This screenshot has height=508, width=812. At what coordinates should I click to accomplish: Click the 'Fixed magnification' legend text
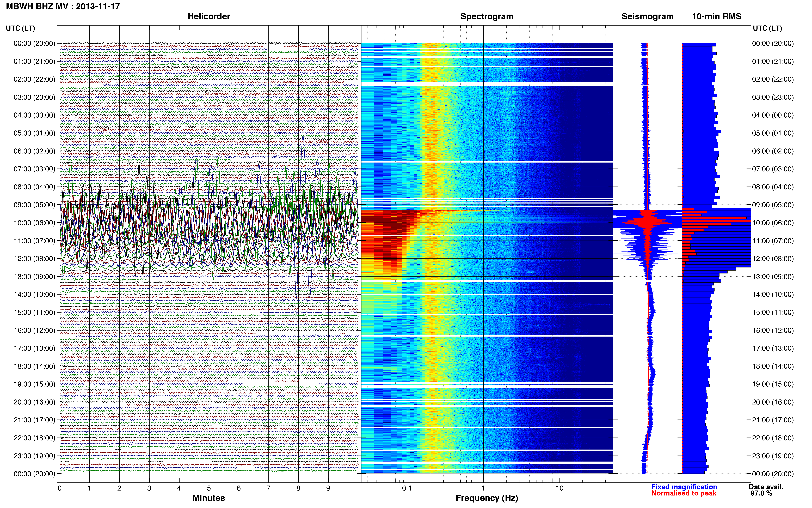click(684, 487)
